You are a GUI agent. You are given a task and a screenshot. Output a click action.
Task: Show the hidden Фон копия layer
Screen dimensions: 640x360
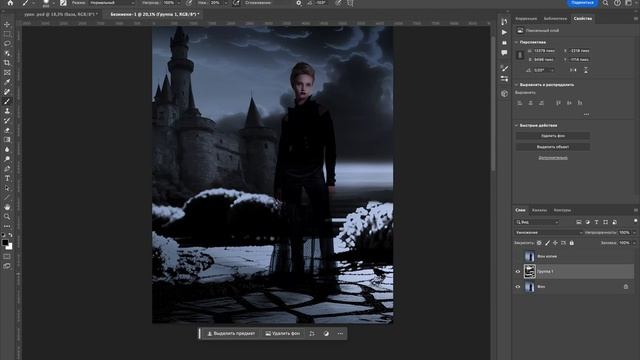tap(518, 256)
